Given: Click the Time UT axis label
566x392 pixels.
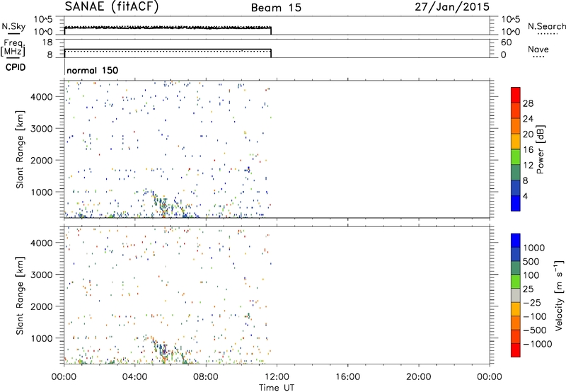Looking at the screenshot, I should [277, 388].
